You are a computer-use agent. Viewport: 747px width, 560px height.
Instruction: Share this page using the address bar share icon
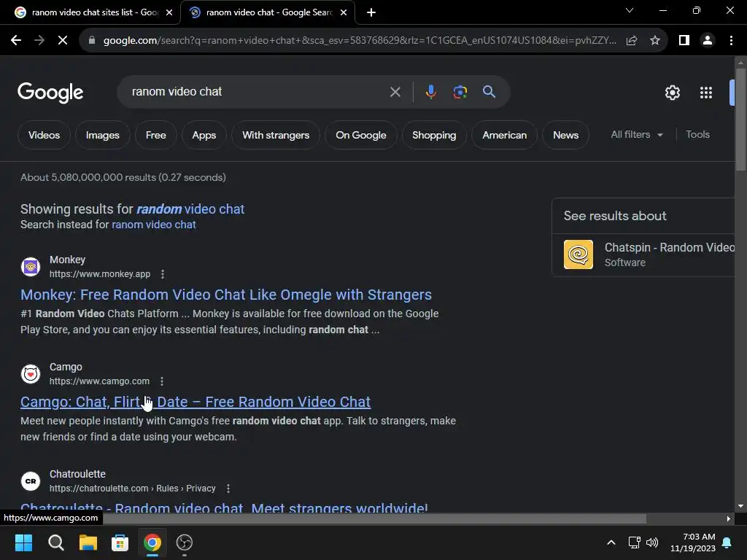coord(632,41)
